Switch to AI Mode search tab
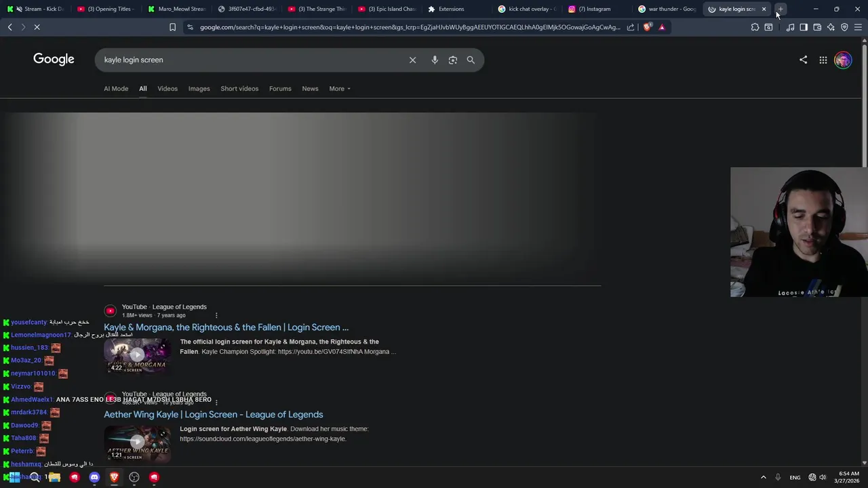Image resolution: width=868 pixels, height=488 pixels. click(x=116, y=89)
